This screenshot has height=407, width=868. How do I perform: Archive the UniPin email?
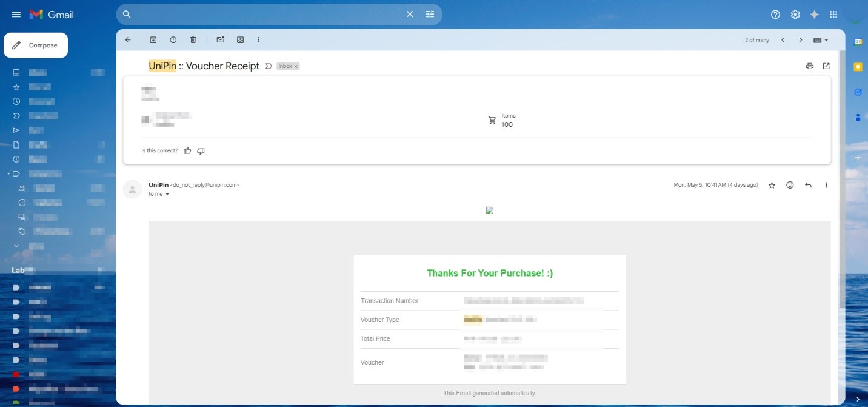pyautogui.click(x=153, y=39)
